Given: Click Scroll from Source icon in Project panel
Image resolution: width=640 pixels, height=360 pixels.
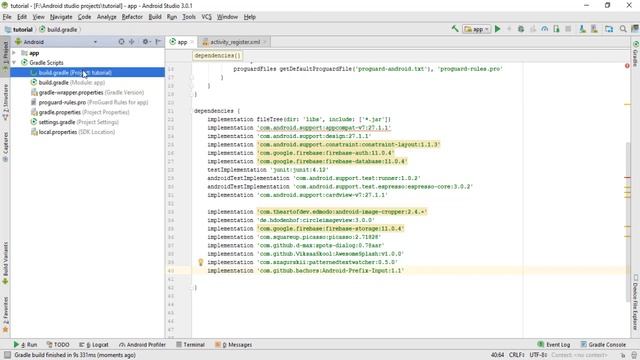Looking at the screenshot, I should coord(121,42).
